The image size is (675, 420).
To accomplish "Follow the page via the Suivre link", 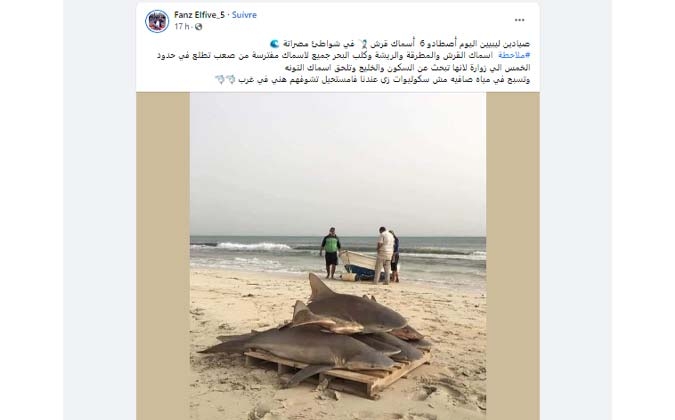I will pyautogui.click(x=244, y=15).
